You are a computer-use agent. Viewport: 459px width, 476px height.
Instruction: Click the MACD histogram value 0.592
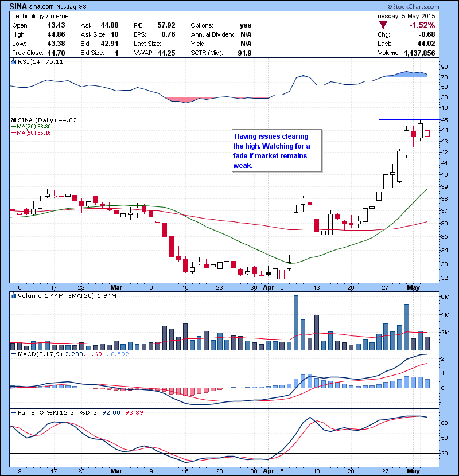pos(120,354)
